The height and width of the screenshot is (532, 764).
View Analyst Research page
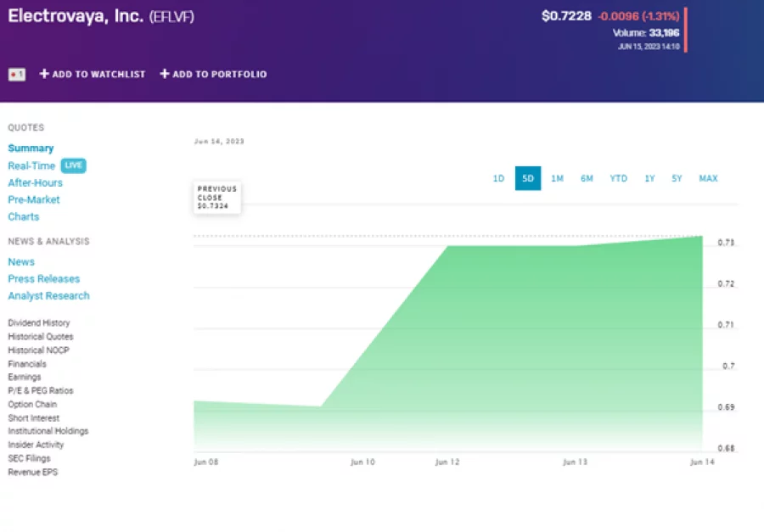pyautogui.click(x=48, y=295)
